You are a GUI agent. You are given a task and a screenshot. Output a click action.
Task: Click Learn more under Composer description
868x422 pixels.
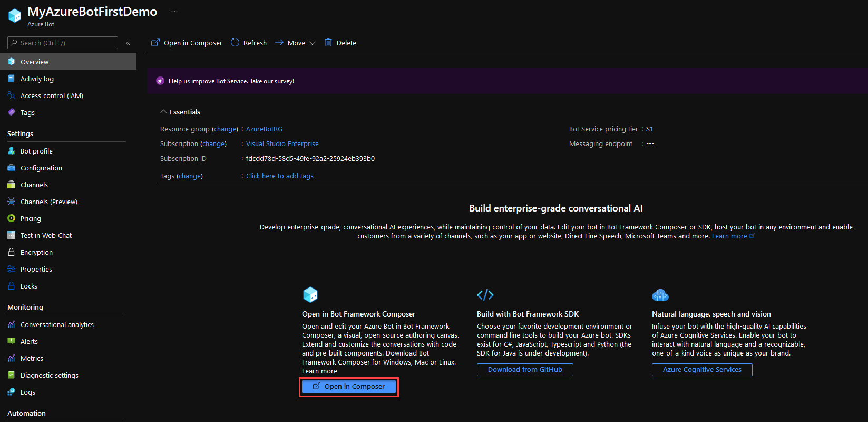tap(319, 371)
